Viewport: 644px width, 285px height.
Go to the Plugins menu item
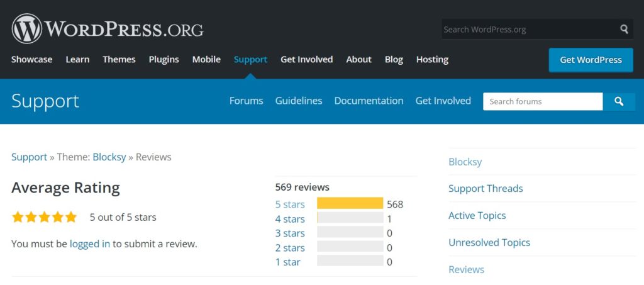tap(164, 60)
